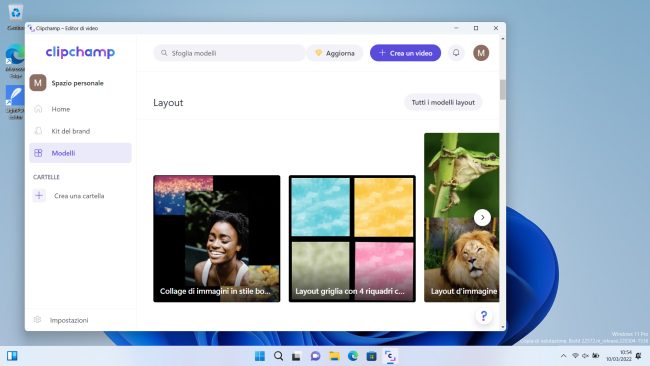Open Task View on taskbar
This screenshot has width=650, height=366.
click(296, 356)
